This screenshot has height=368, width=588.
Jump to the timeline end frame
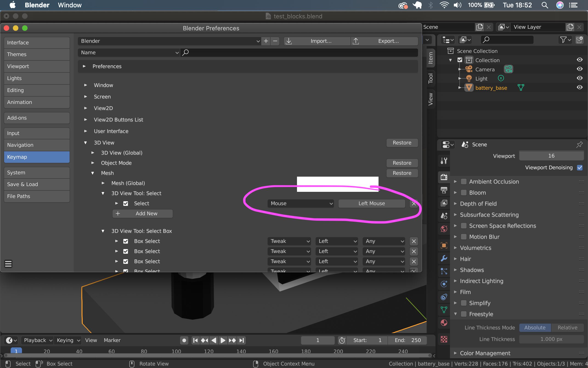pyautogui.click(x=242, y=340)
